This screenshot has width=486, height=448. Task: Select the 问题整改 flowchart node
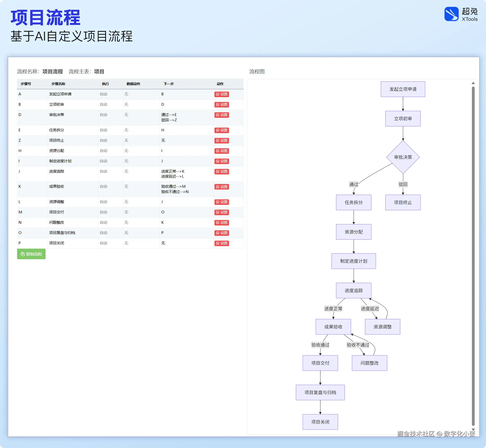click(x=369, y=363)
